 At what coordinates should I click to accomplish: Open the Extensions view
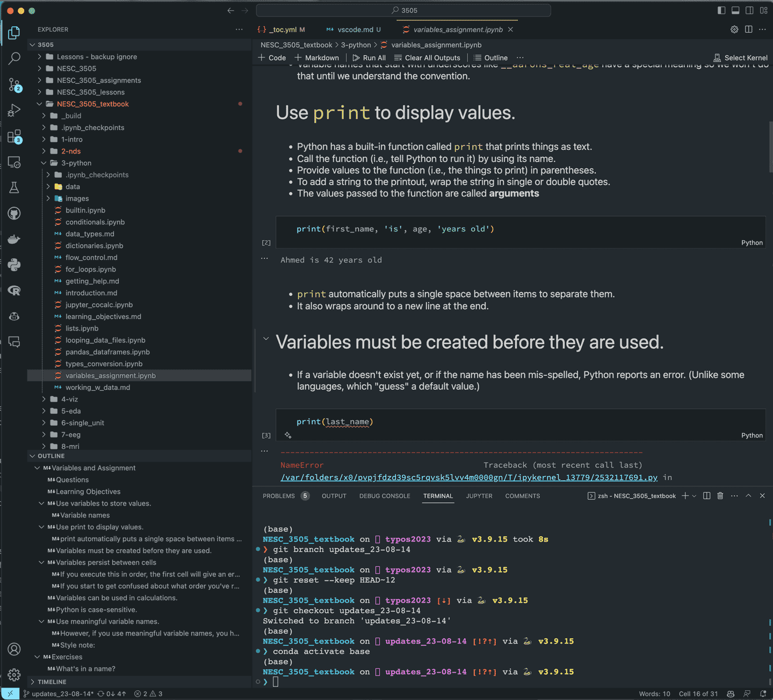[x=15, y=136]
